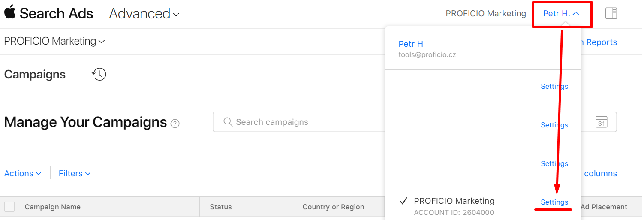
Task: Click the checkmark next to PROFICIO Marketing
Action: click(403, 201)
